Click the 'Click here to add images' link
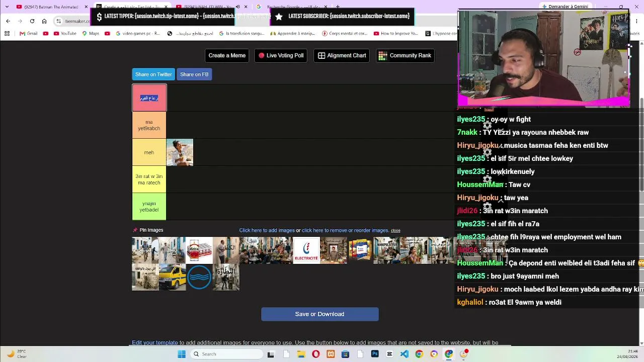 [x=267, y=230]
